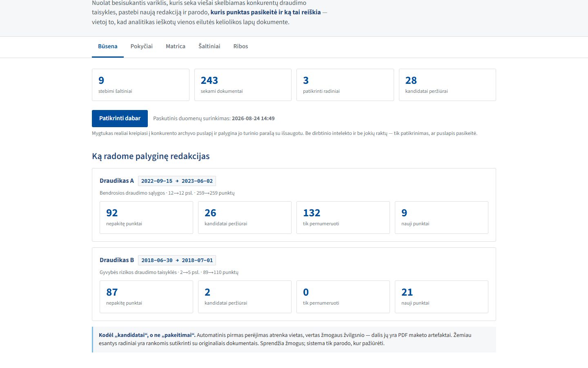
Task: Switch to the Būsena tab
Action: click(108, 46)
